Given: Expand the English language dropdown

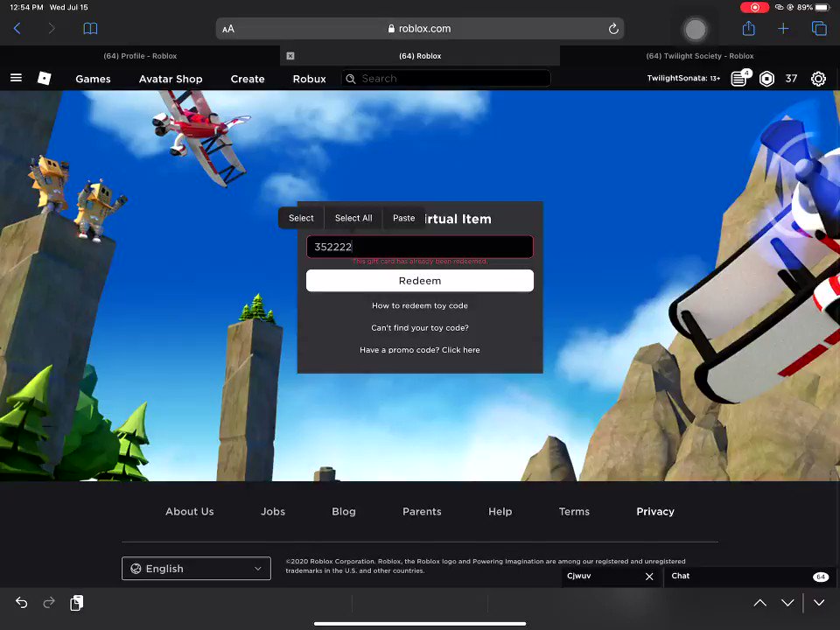Looking at the screenshot, I should (196, 569).
